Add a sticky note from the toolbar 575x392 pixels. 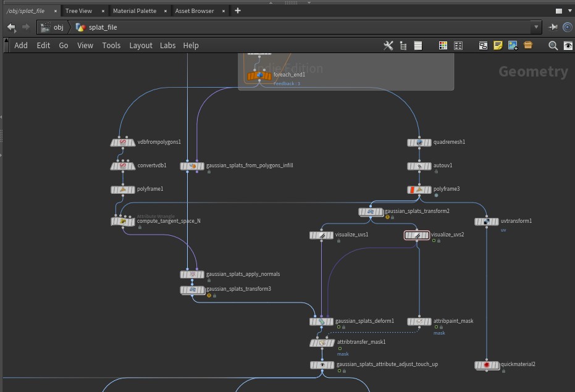click(x=498, y=46)
